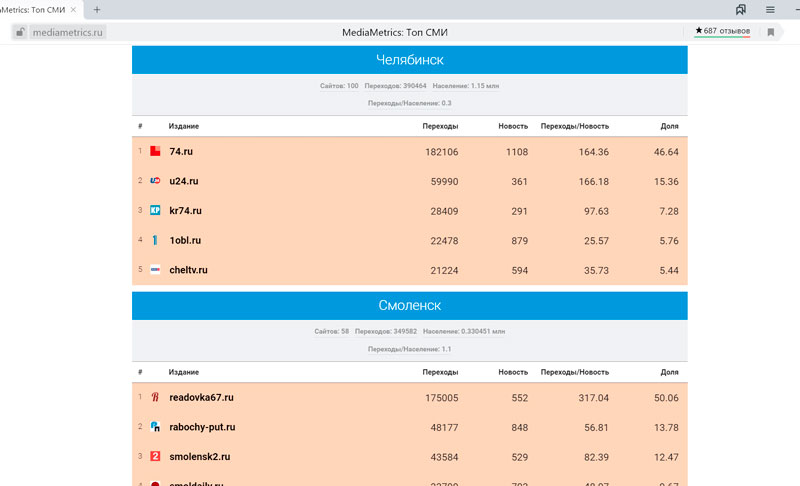Click the readovka67.ru favicon
Viewport: 800px width, 486px height.
[x=155, y=397]
